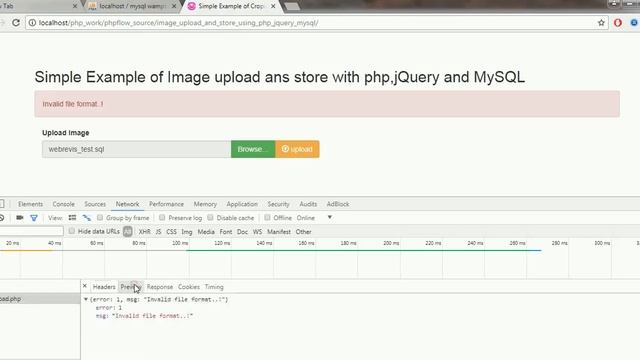Open the network throttling dropdown arrow
The width and height of the screenshot is (640, 360).
coord(329,217)
